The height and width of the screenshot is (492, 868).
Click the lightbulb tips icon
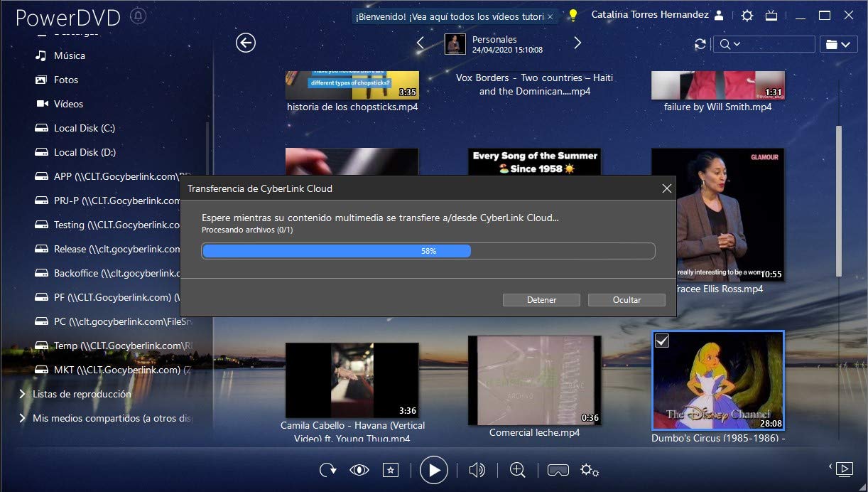click(x=573, y=15)
